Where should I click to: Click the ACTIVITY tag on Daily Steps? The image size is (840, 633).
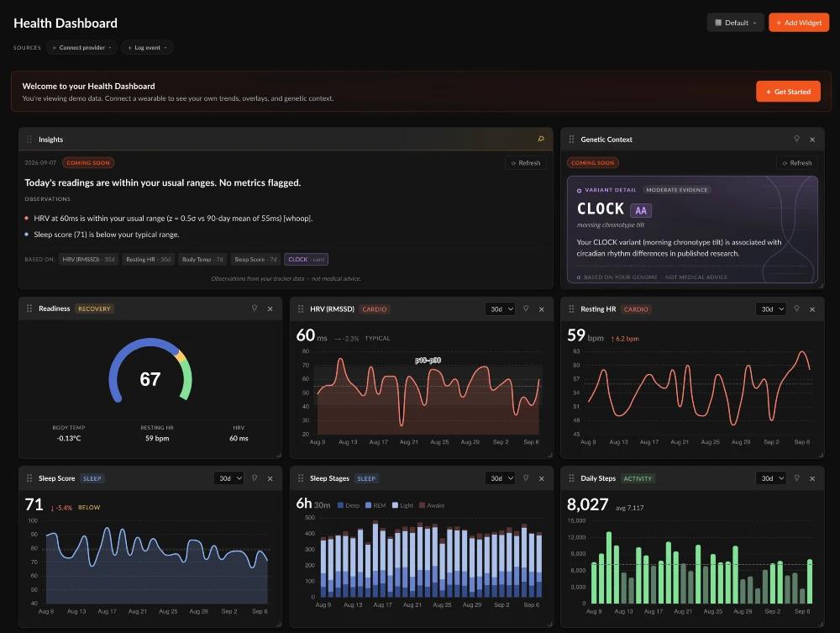coord(638,478)
